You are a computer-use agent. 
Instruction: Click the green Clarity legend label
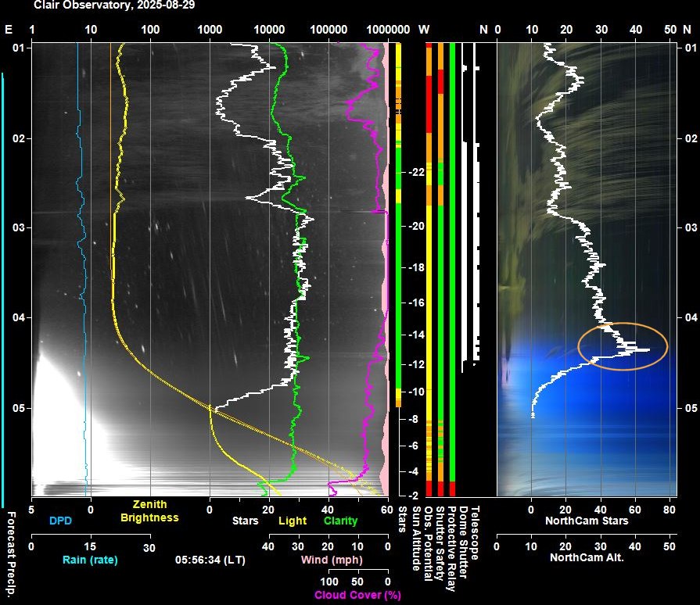[x=341, y=521]
